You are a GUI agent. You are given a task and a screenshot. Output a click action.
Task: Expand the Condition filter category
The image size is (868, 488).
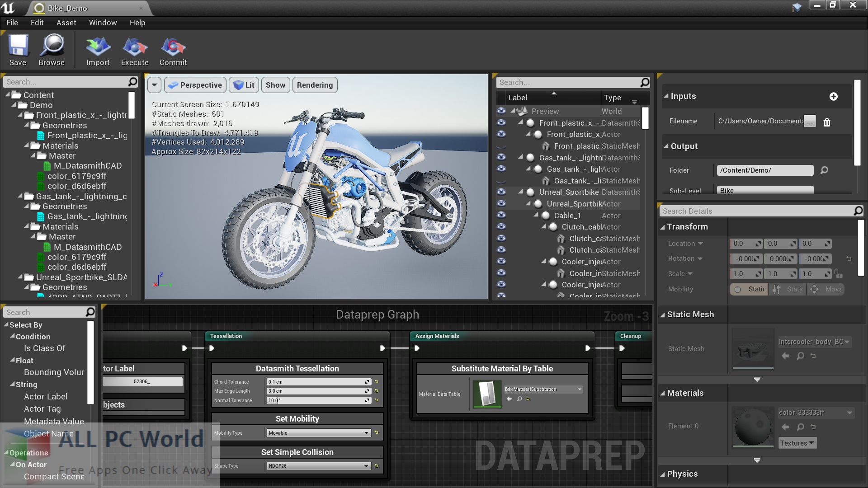[13, 336]
